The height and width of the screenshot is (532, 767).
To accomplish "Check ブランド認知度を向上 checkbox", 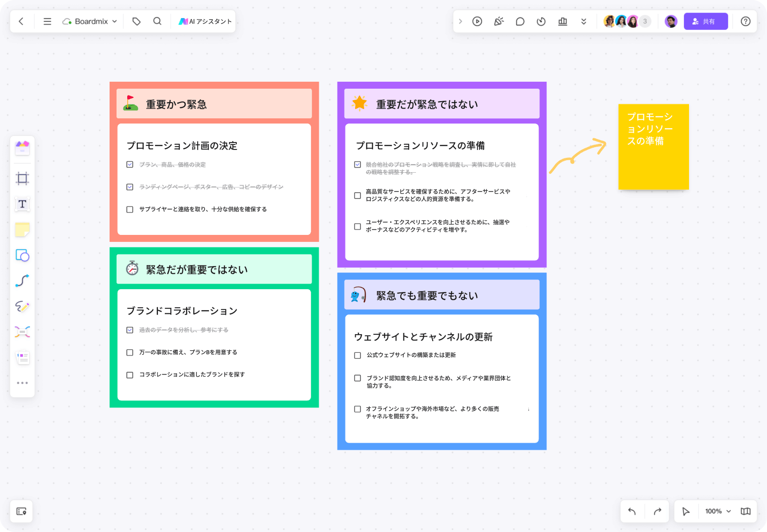I will pos(357,378).
